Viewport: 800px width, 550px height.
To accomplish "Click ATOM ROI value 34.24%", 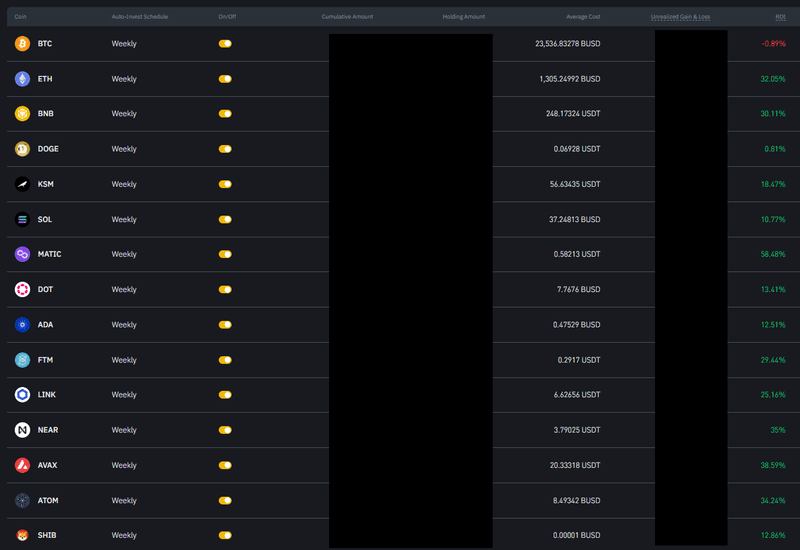I will coord(773,500).
